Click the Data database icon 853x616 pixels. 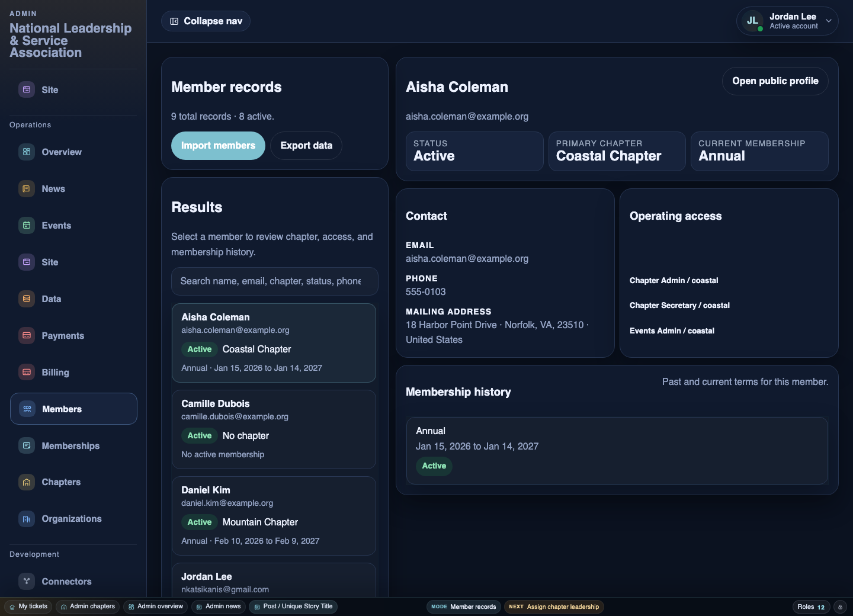(27, 299)
